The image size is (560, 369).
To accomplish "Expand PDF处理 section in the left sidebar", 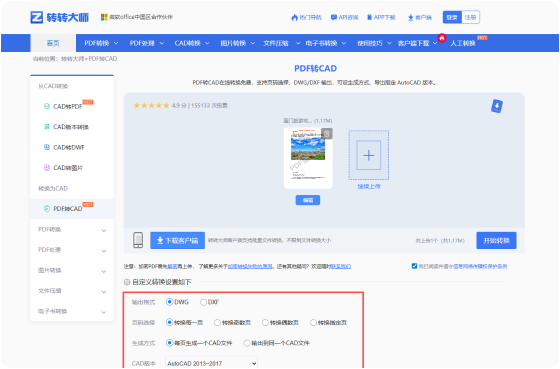I will pos(72,250).
